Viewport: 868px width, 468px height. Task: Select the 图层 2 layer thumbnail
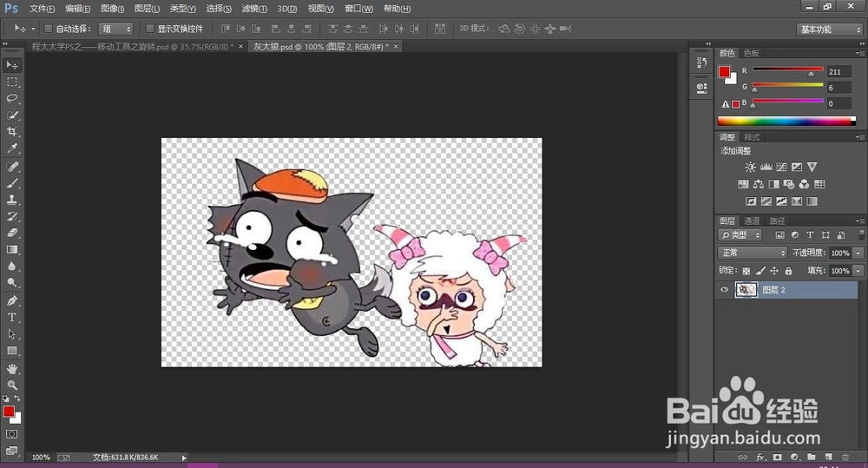tap(746, 290)
